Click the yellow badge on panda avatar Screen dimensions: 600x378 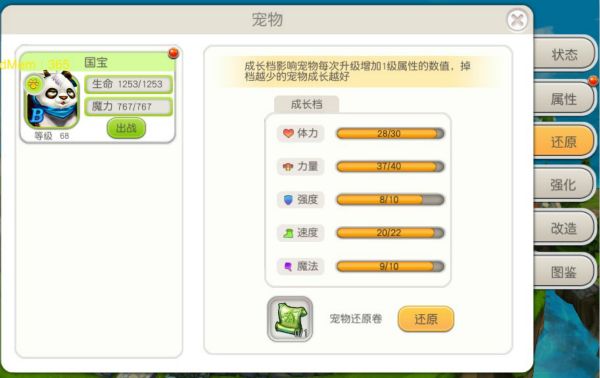(x=34, y=84)
